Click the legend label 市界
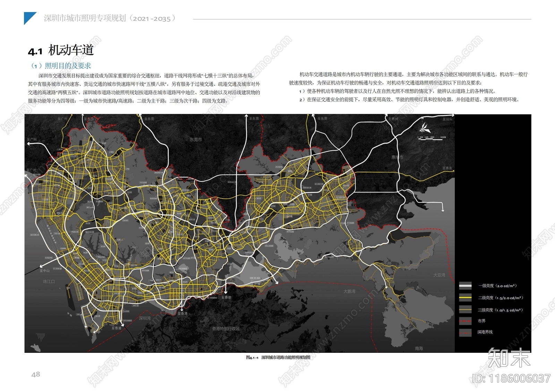Image resolution: width=555 pixels, height=392 pixels. 481,321
